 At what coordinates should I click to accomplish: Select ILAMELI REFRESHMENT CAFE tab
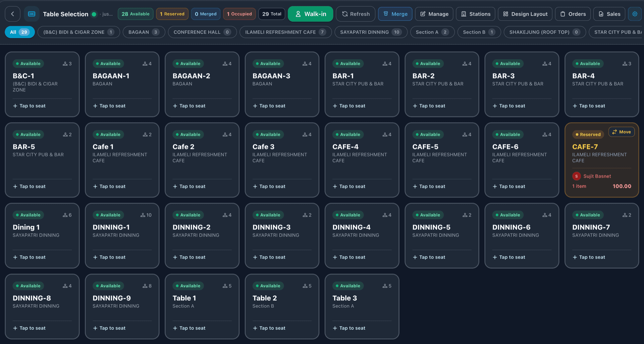[285, 32]
